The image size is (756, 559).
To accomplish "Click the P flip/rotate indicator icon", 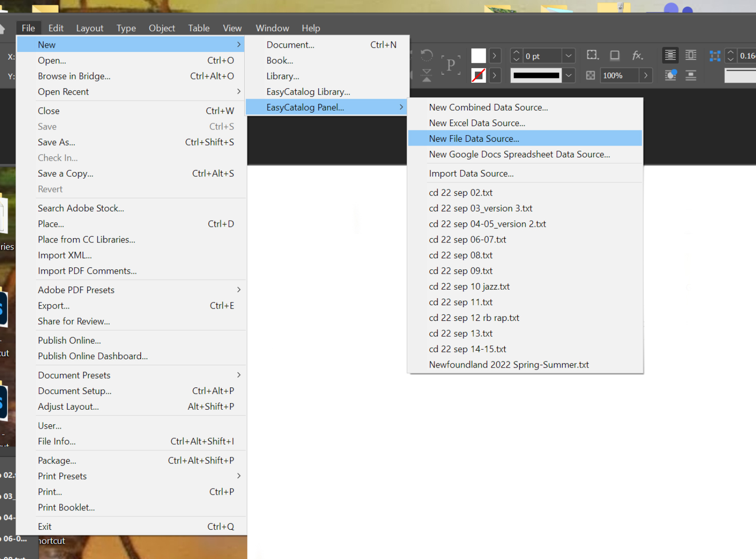I will (x=451, y=65).
